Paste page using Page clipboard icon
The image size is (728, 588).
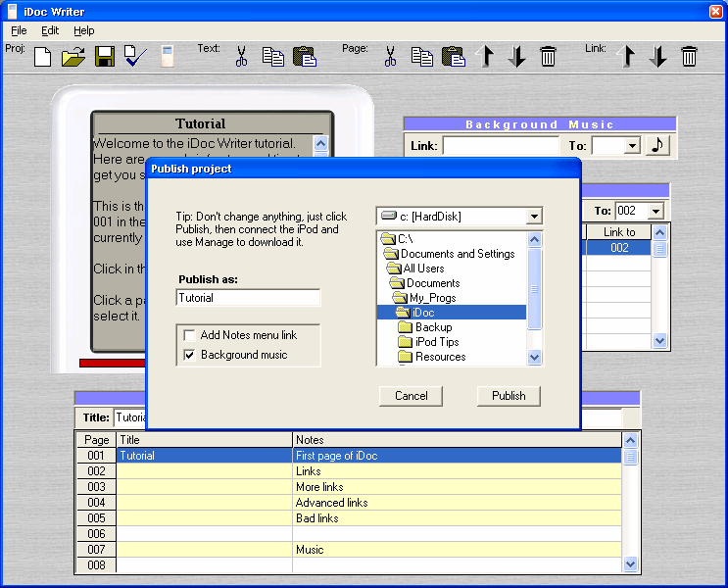coord(453,57)
